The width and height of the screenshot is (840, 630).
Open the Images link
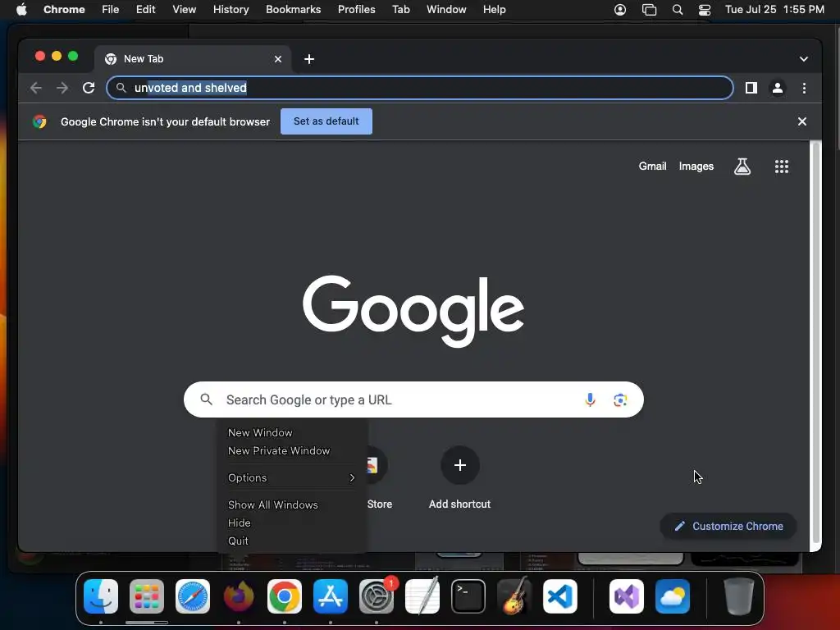pos(696,167)
